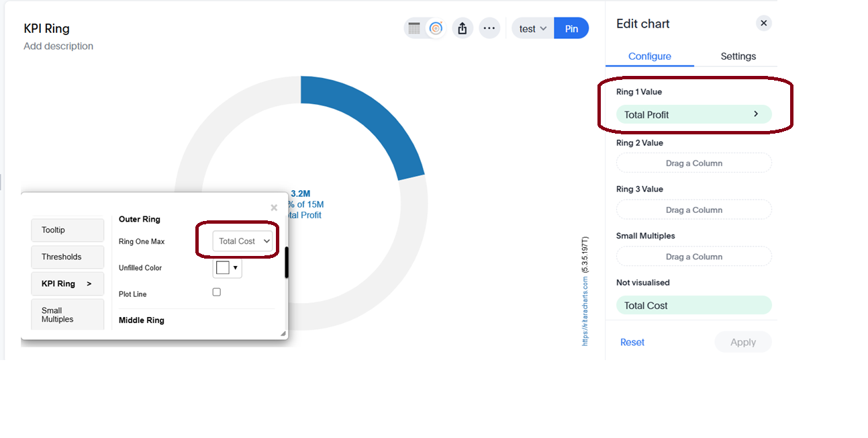Switch to table view icon
The height and width of the screenshot is (438, 868).
tap(414, 28)
